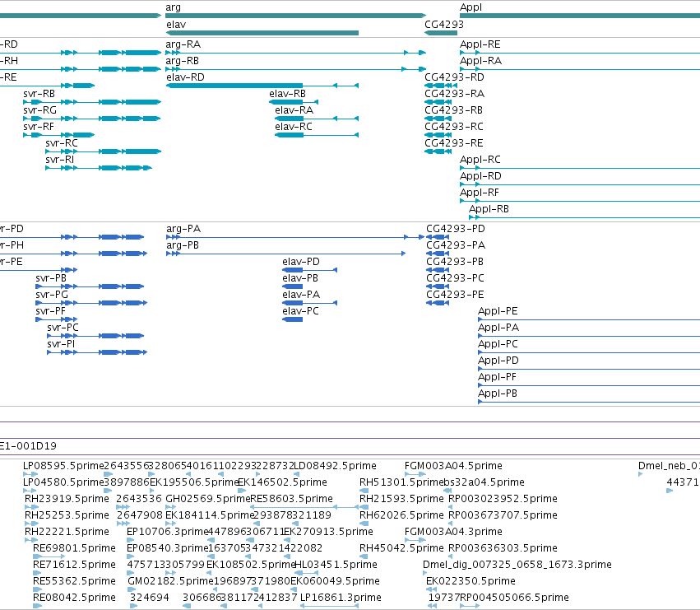Viewport: 700px width, 610px height.
Task: Select the elav-RD transcript label
Action: click(x=185, y=77)
